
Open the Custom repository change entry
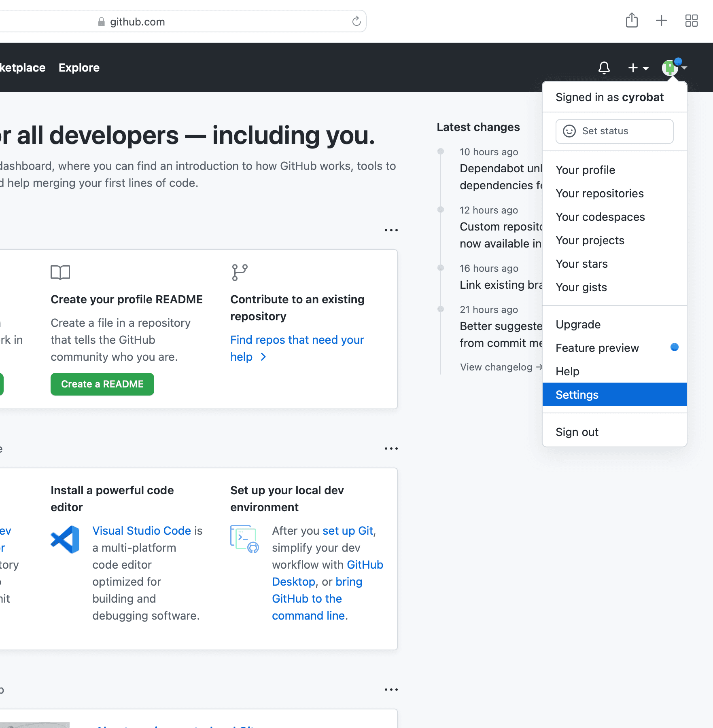click(501, 235)
